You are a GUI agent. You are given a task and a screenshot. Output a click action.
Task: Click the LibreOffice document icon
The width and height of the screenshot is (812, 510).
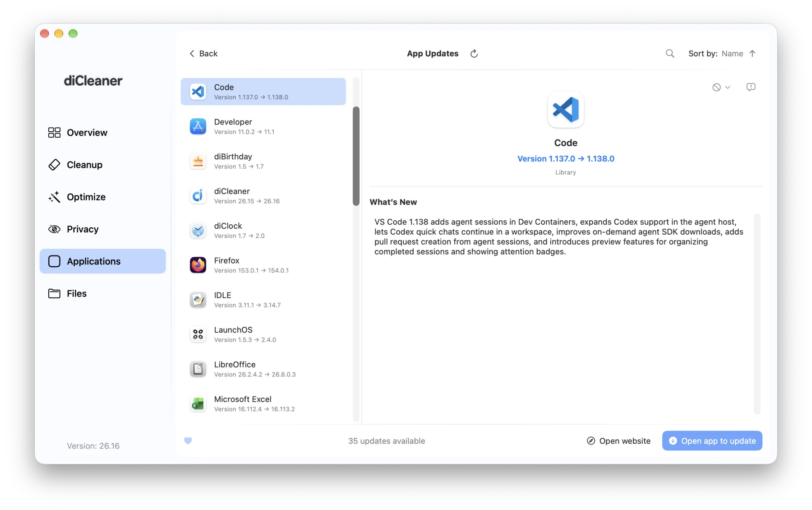coord(198,369)
